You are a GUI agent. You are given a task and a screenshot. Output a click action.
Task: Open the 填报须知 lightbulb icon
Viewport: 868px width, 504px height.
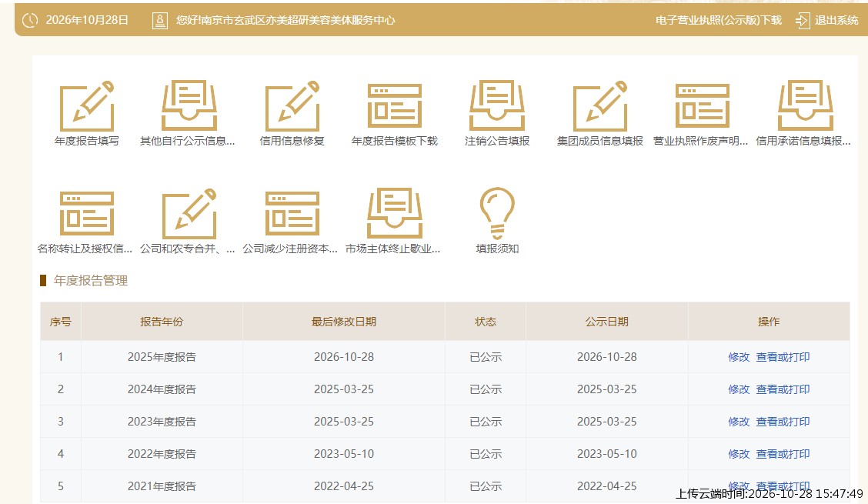(x=497, y=213)
